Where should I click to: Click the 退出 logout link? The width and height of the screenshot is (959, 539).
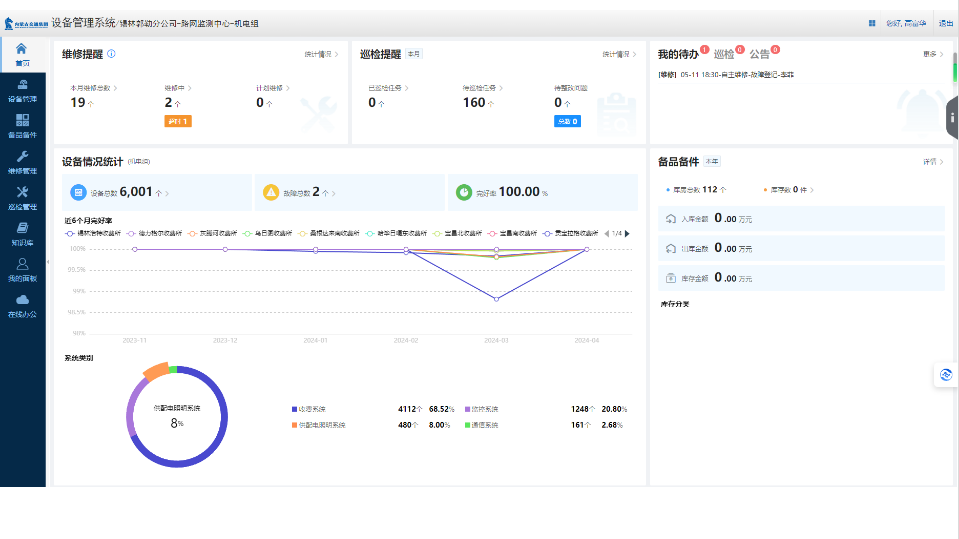pyautogui.click(x=946, y=23)
